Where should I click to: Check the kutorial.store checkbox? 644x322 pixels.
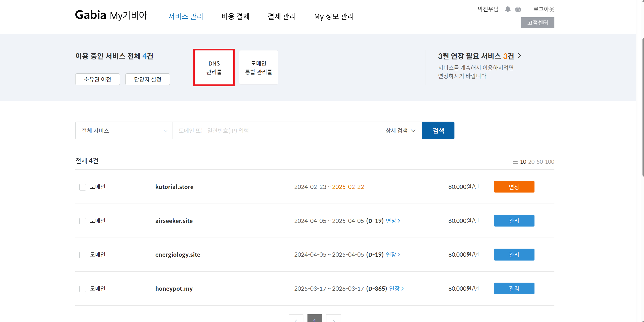tap(83, 187)
